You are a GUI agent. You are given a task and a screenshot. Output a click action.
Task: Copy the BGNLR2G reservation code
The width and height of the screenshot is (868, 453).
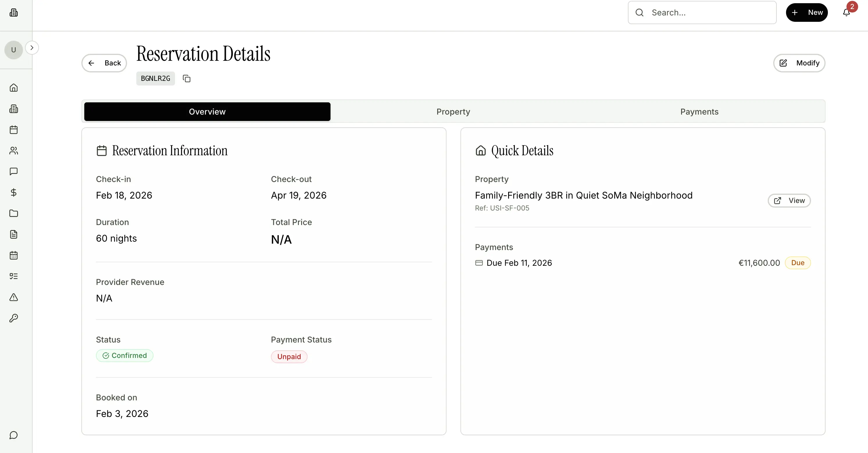pos(186,79)
